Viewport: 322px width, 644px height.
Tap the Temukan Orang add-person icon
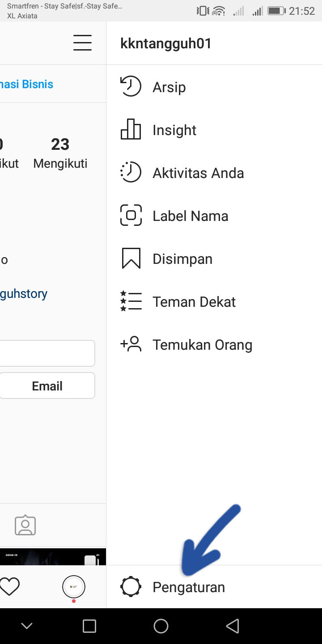pyautogui.click(x=130, y=344)
